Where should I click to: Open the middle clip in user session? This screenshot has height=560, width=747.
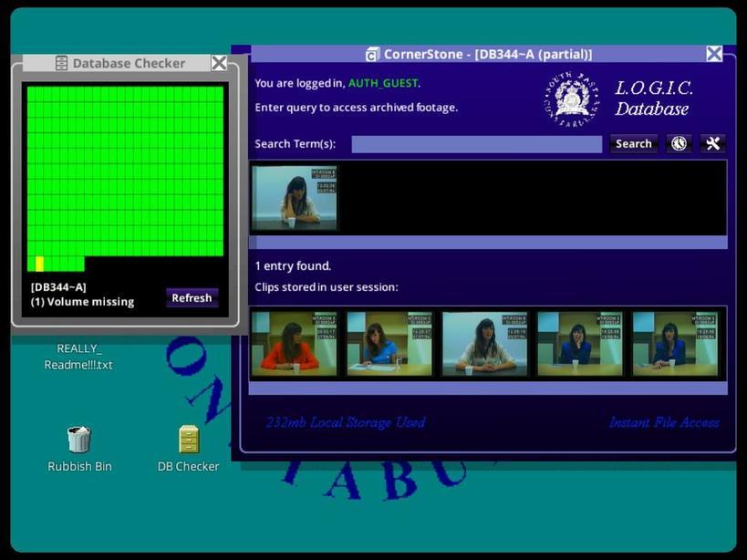point(484,344)
